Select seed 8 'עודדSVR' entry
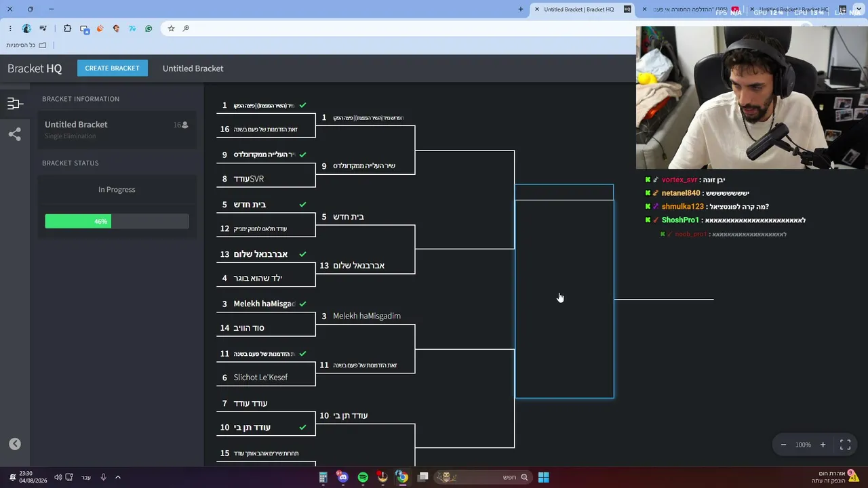Screen dimensions: 868x488 [266, 179]
